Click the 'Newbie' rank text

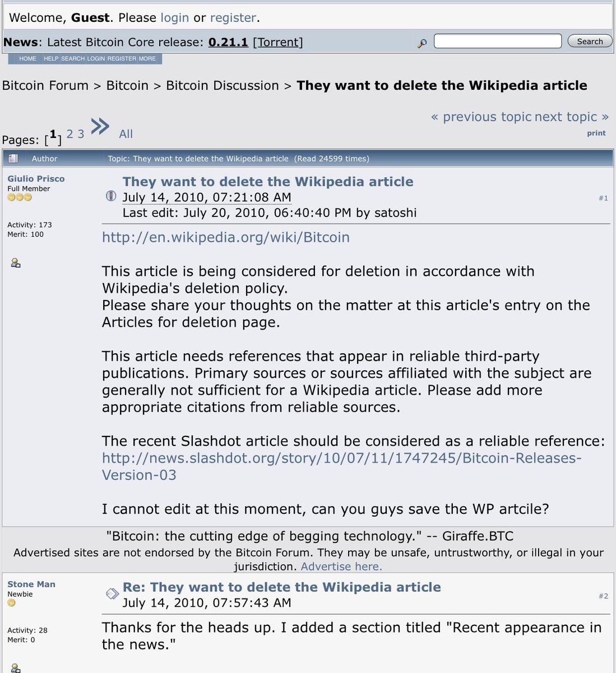[x=20, y=594]
